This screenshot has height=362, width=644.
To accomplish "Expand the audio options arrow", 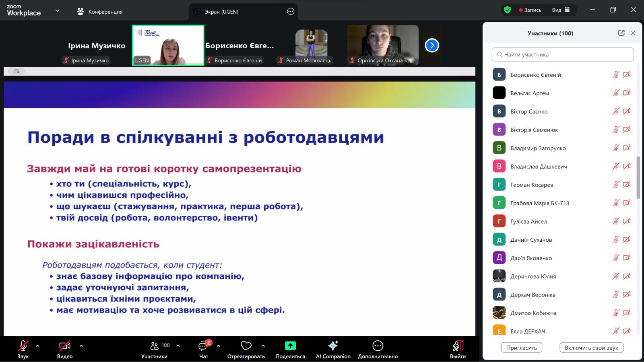I will tap(37, 346).
